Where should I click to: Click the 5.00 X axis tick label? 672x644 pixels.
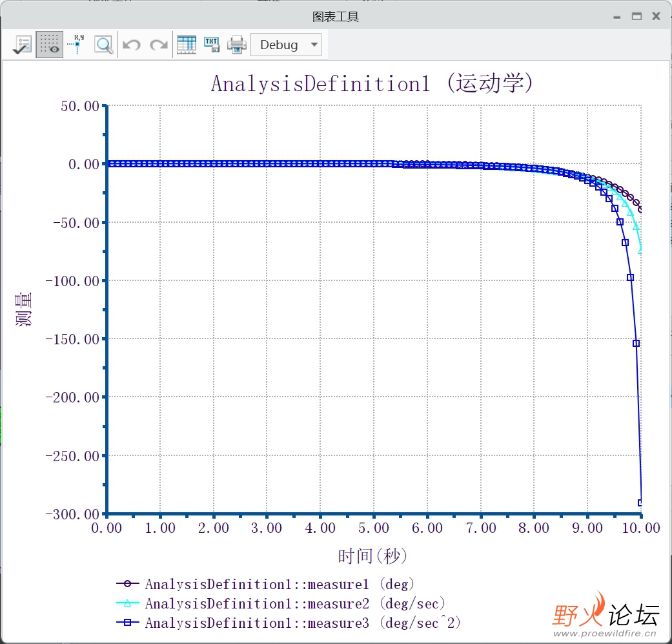(x=374, y=528)
